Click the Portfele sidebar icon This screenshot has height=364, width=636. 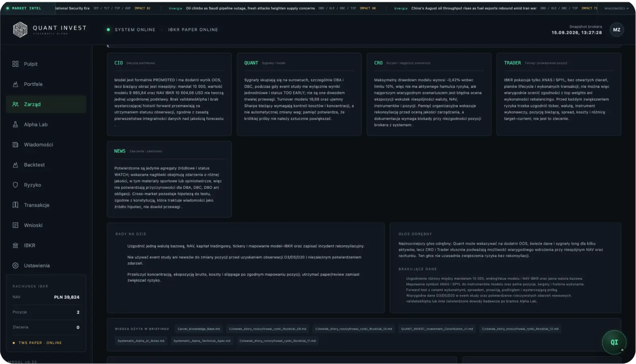[16, 84]
